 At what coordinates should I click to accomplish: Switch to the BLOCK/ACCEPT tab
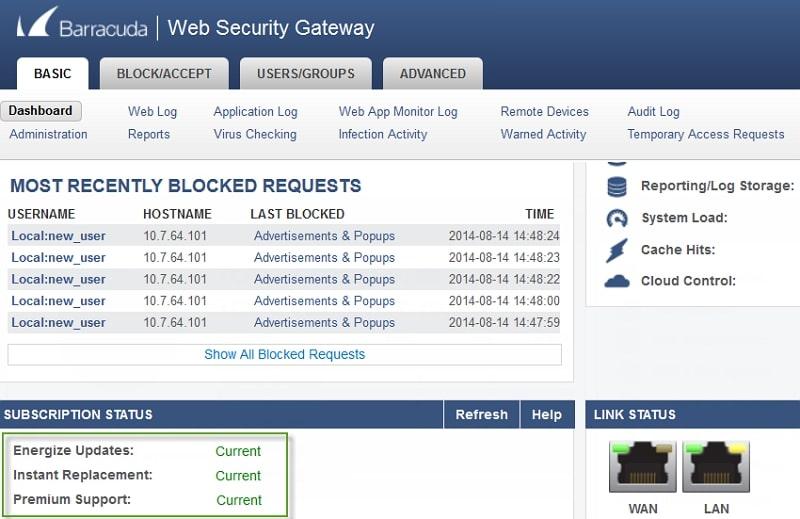(x=164, y=73)
